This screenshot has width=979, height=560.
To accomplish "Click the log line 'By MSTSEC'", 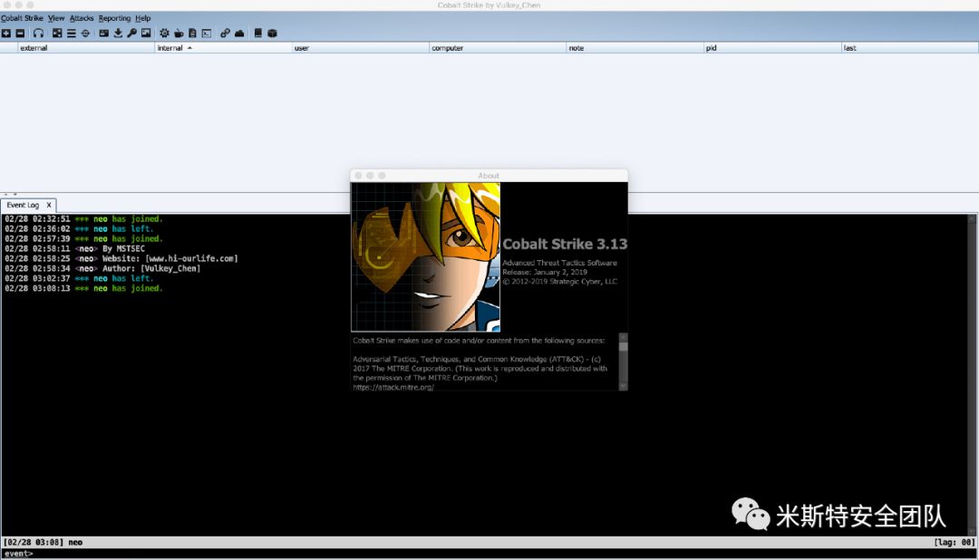I will [123, 248].
